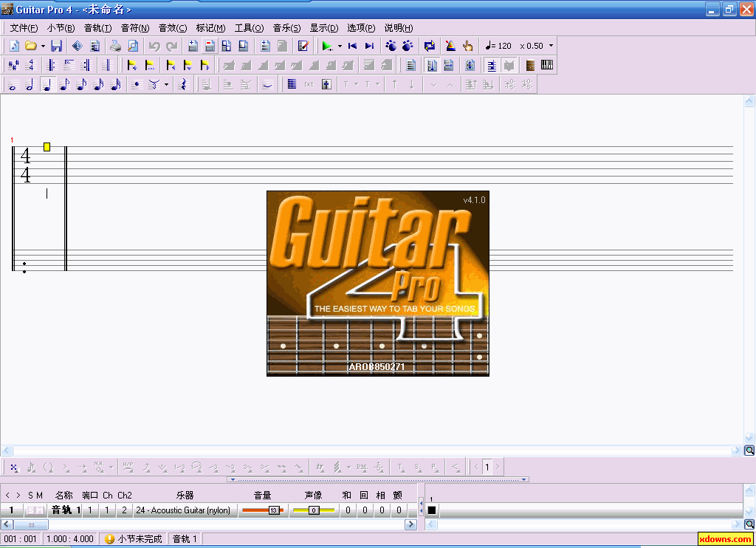Open 小节(B) menu
756x548 pixels.
pyautogui.click(x=61, y=28)
